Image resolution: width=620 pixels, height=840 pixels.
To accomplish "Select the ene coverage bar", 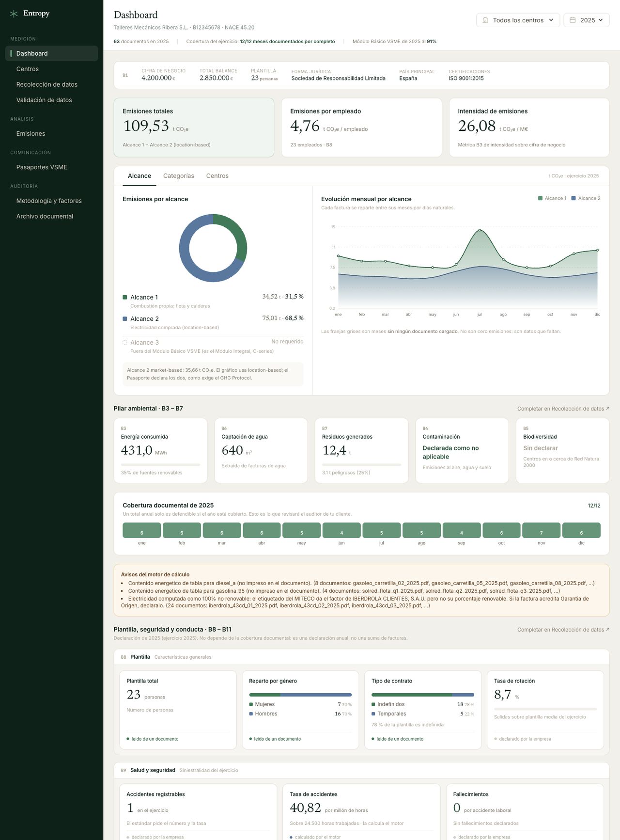I will [x=142, y=530].
